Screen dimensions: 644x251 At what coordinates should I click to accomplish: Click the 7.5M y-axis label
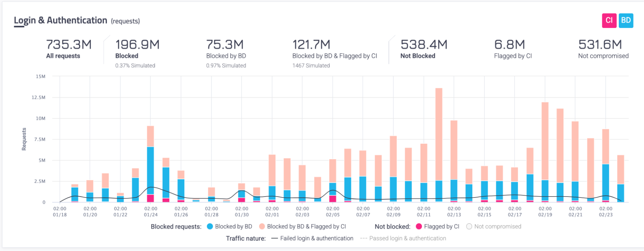click(40, 139)
